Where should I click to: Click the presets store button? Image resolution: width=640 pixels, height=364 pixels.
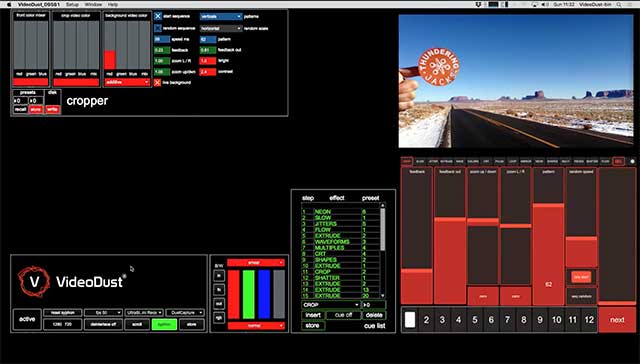(x=36, y=109)
